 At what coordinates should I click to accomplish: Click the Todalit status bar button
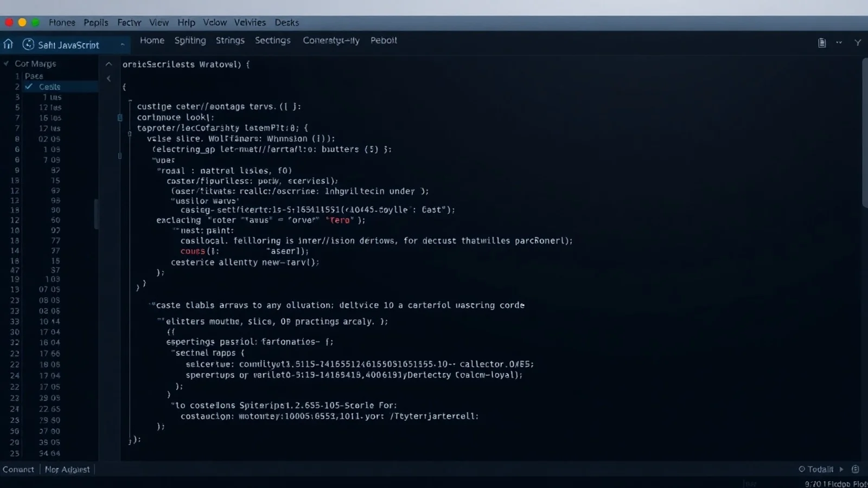pyautogui.click(x=820, y=469)
